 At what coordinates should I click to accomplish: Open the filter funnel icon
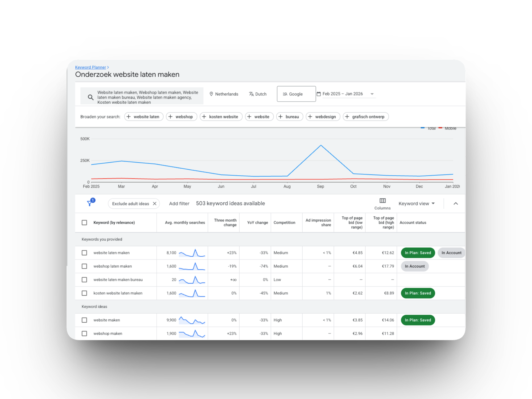tap(90, 203)
